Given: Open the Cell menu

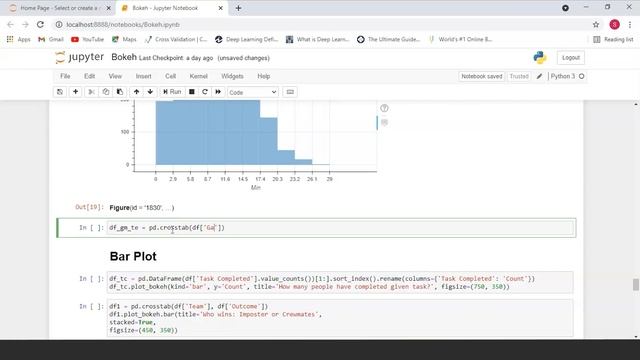Looking at the screenshot, I should tap(171, 76).
